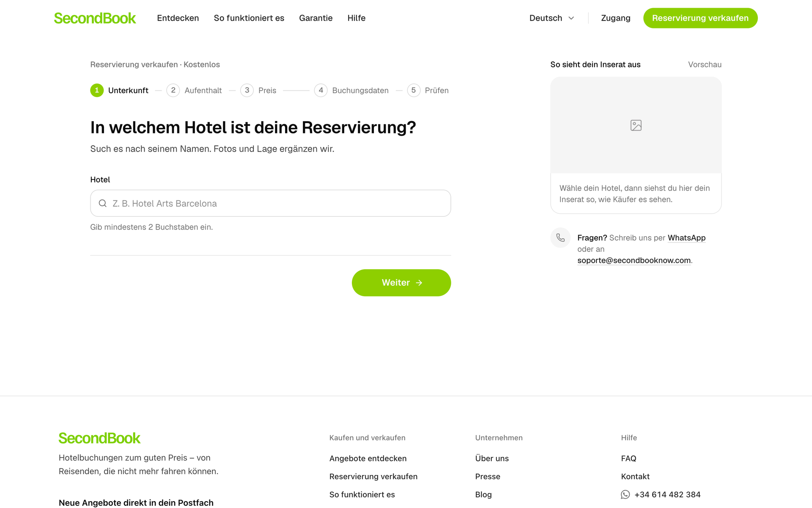Click the 'Kaufen und verkaufen' footer heading
This screenshot has height=508, width=812.
(x=367, y=438)
